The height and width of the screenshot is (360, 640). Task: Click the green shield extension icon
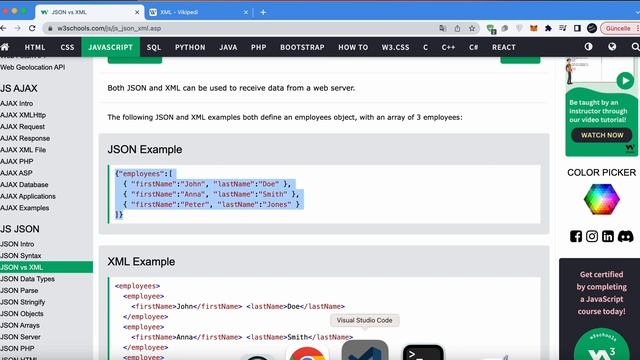[491, 29]
